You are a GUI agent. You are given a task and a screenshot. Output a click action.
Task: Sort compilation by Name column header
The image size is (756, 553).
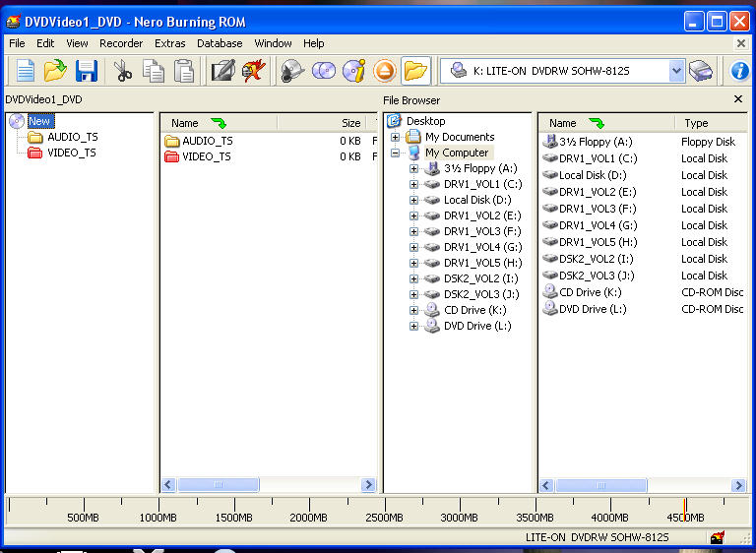pos(219,123)
